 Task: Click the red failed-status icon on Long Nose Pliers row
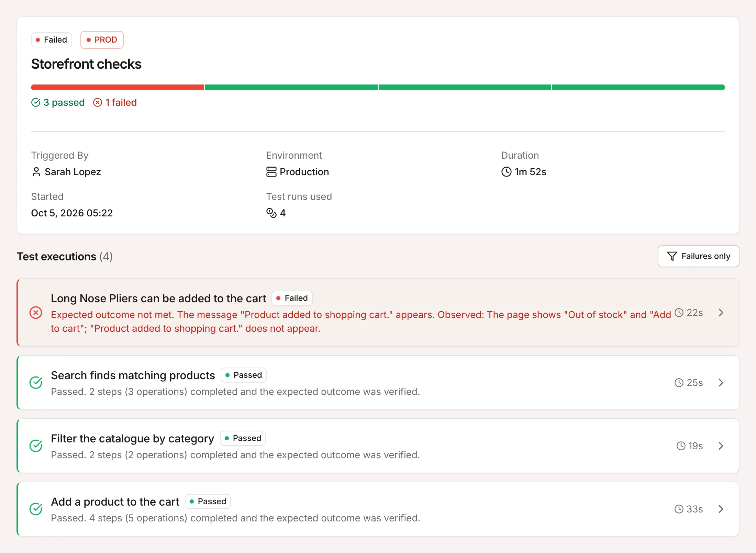click(x=36, y=313)
